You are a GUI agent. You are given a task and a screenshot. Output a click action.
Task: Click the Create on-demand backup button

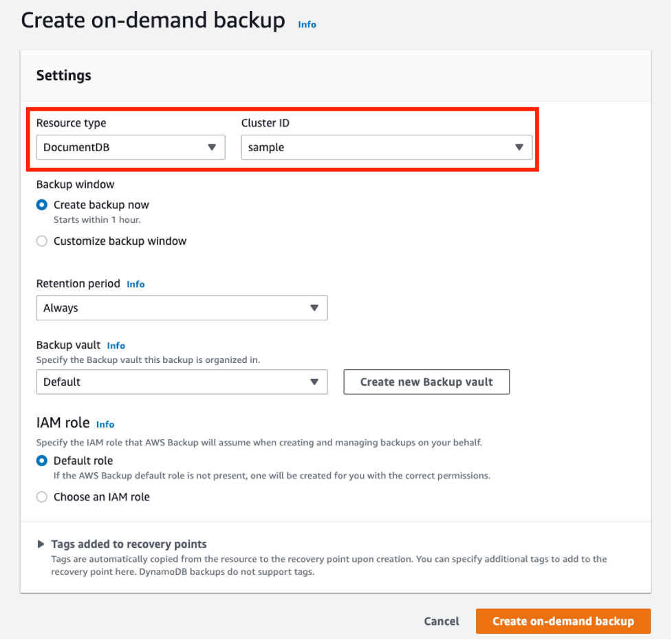(x=563, y=621)
